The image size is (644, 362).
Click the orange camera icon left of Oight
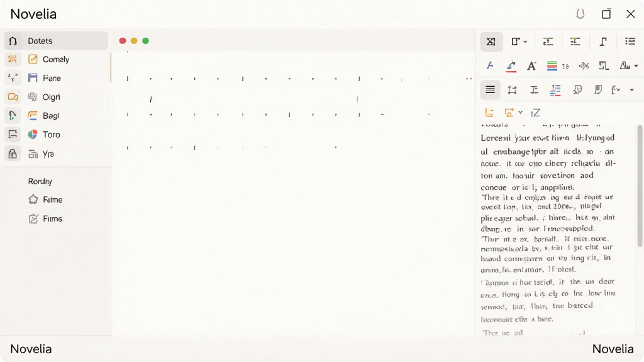tap(13, 97)
